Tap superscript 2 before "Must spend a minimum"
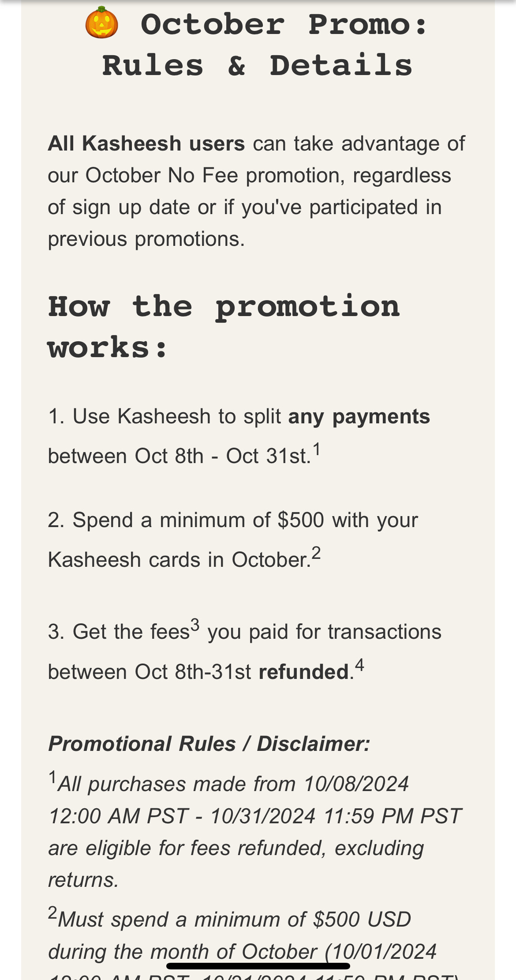516x980 pixels. (x=52, y=912)
